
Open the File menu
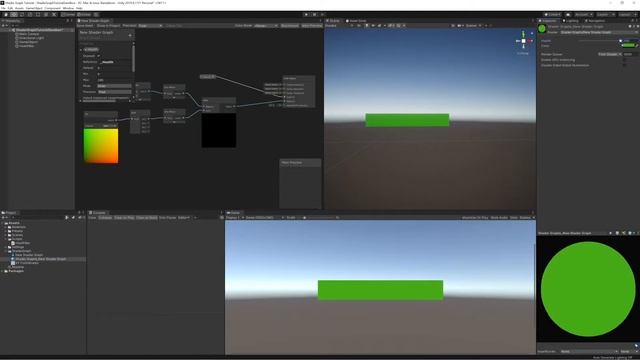3,8
